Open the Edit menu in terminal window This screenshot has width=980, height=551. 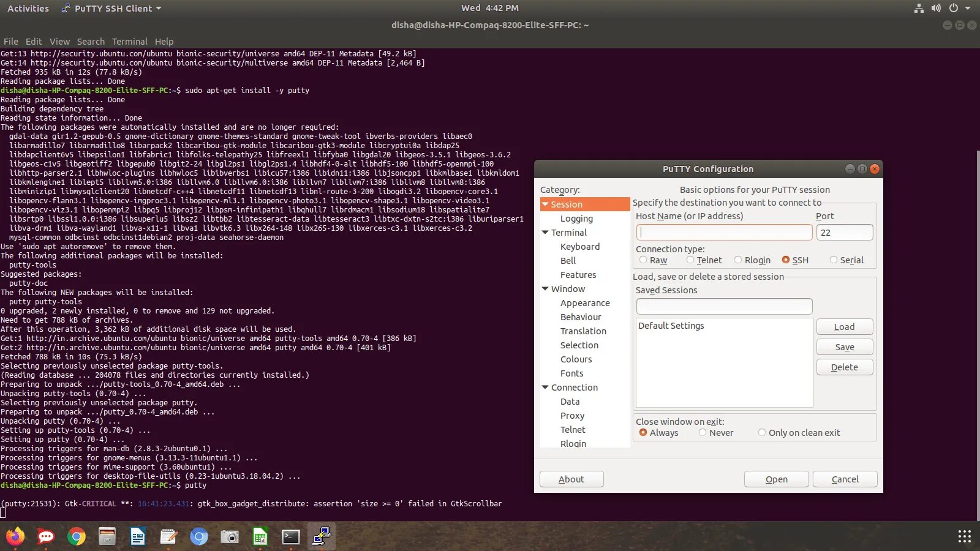coord(34,42)
